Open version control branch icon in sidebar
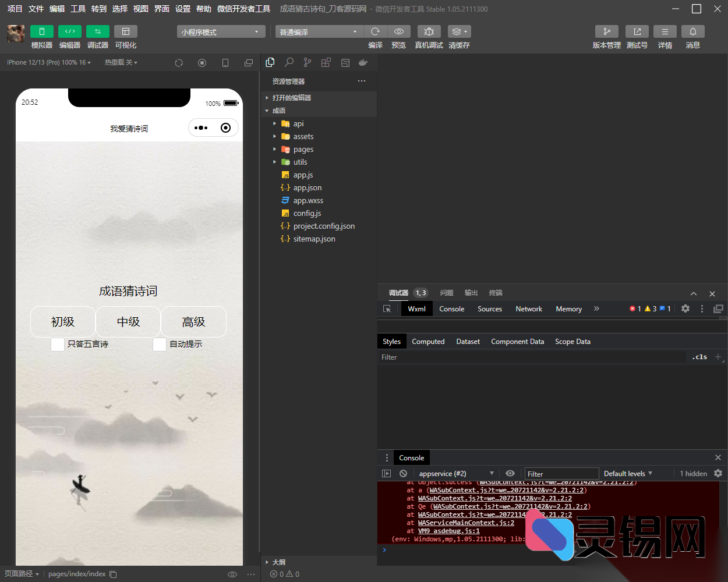The width and height of the screenshot is (728, 582). click(307, 62)
